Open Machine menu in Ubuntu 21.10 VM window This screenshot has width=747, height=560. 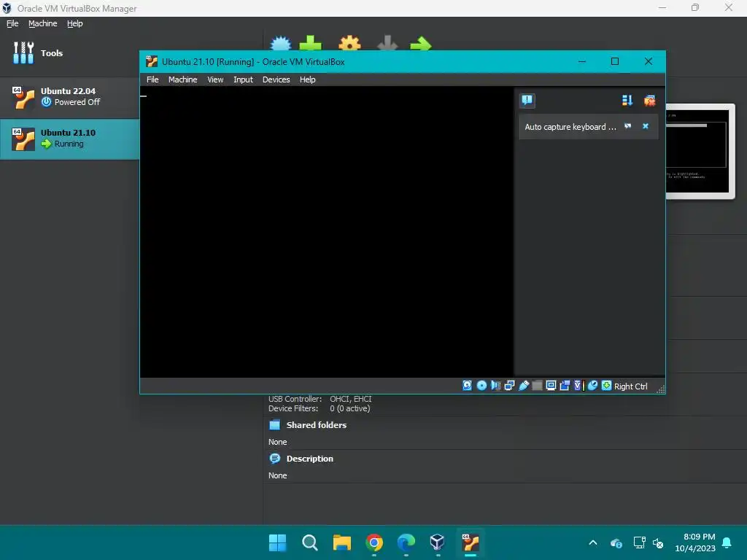[x=182, y=79]
